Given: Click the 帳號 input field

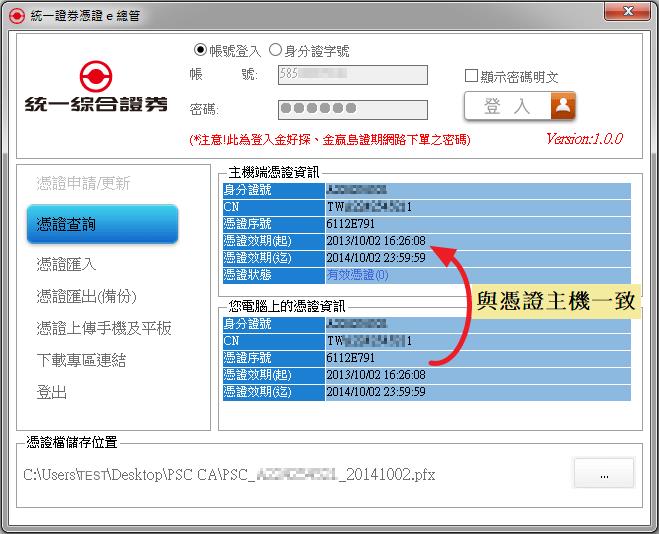Looking at the screenshot, I should coord(353,75).
